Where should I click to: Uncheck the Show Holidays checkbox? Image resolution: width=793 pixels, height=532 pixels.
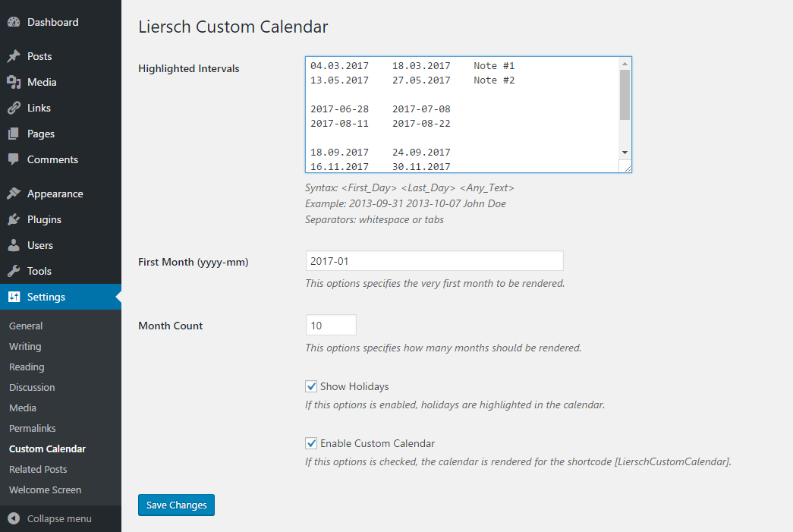coord(311,386)
